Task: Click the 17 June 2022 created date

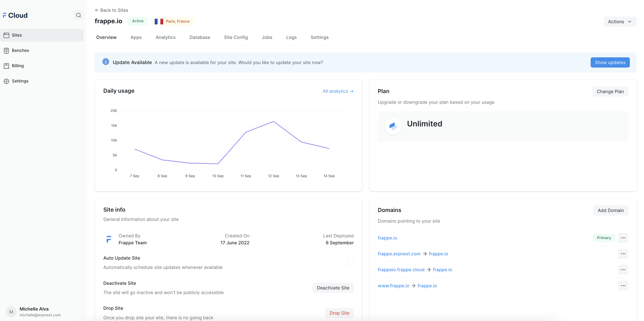Action: click(x=235, y=243)
